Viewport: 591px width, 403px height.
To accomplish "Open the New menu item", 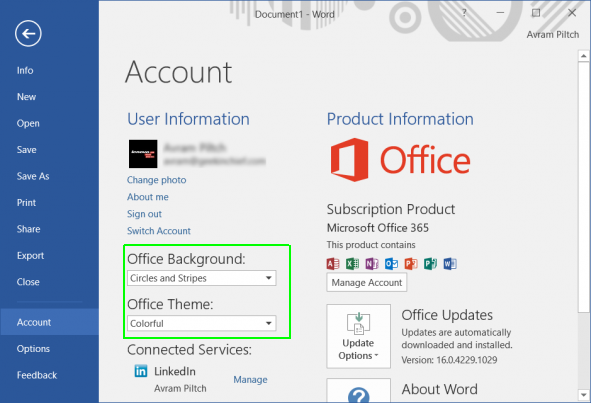I will point(26,97).
